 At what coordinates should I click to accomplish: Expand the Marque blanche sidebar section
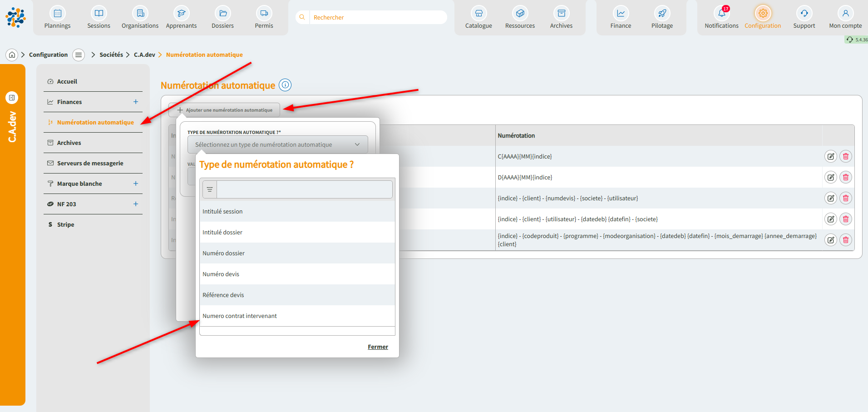[136, 184]
